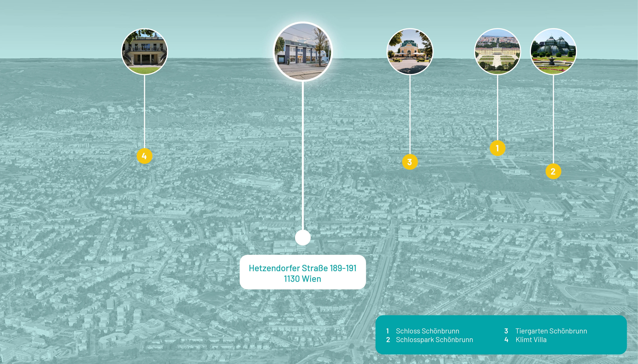Open the Schloss Schönbrunn palace photo
This screenshot has width=638, height=364.
click(x=497, y=52)
